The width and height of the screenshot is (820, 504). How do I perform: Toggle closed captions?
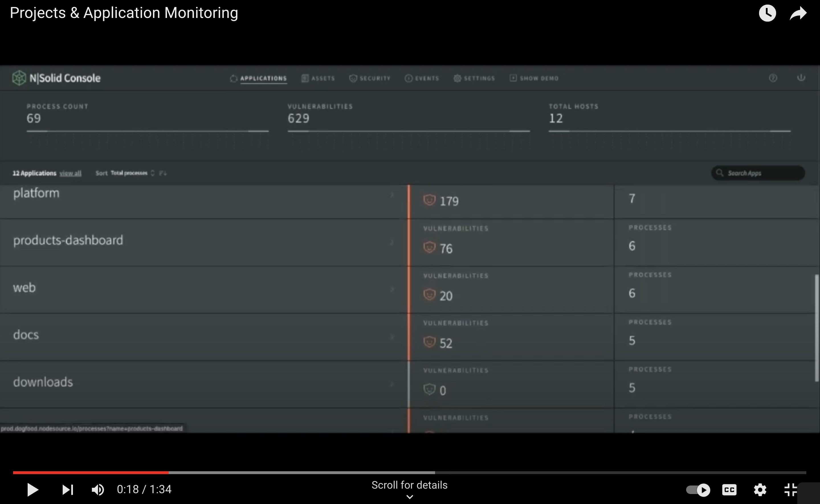coord(729,489)
